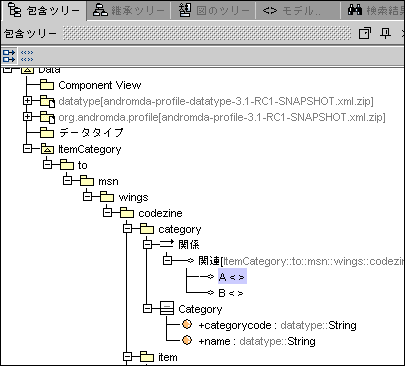
Task: Select the 関連[ItemCategory::to::msn::wings::codezine row
Action: 301,261
